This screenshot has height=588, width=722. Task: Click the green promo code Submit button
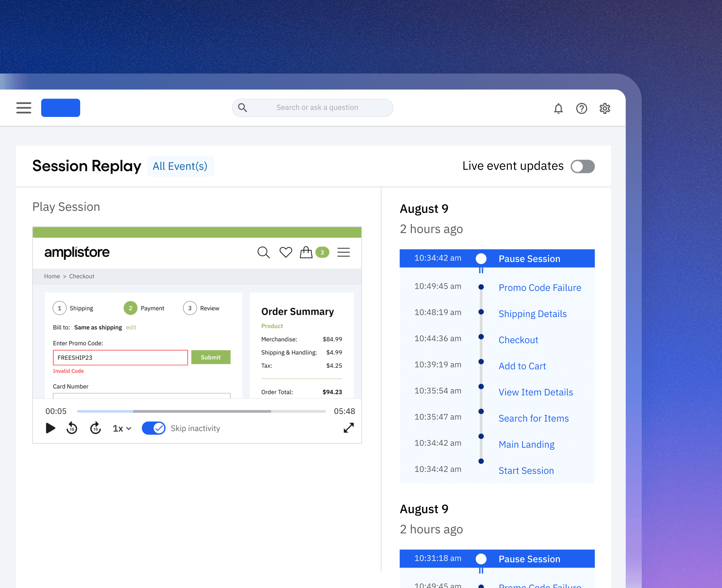[x=210, y=357]
